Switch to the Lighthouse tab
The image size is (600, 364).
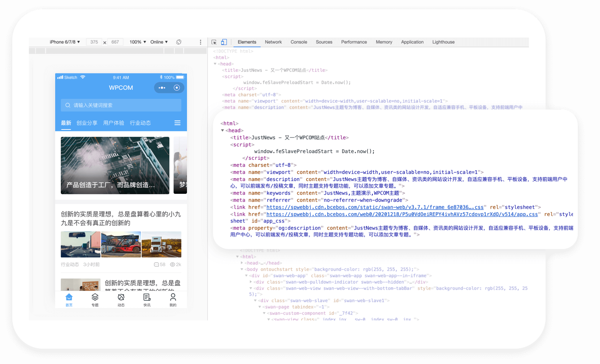[443, 42]
